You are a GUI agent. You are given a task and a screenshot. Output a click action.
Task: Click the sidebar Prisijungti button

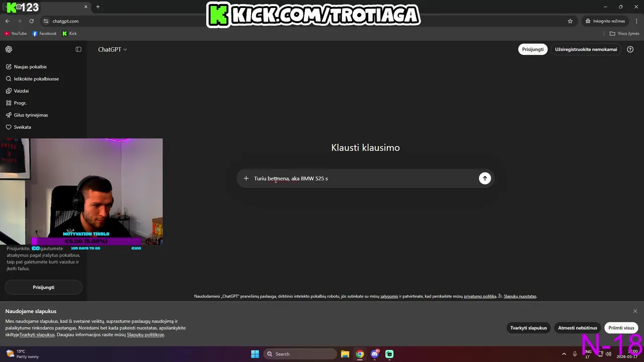coord(43,287)
